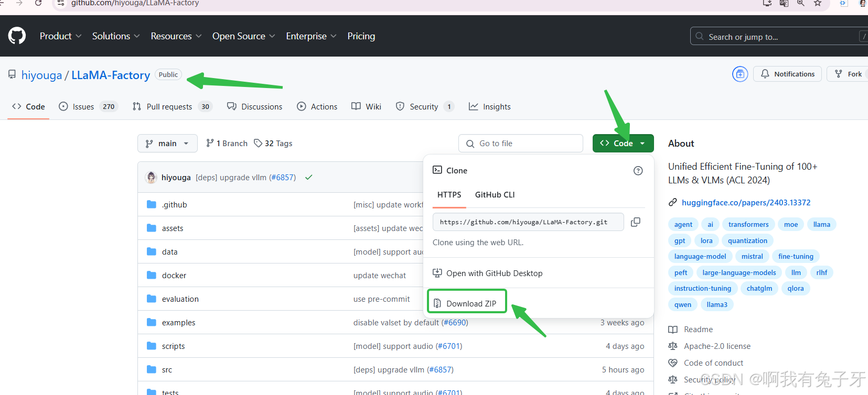Open the Insights tab
868x395 pixels.
(490, 106)
